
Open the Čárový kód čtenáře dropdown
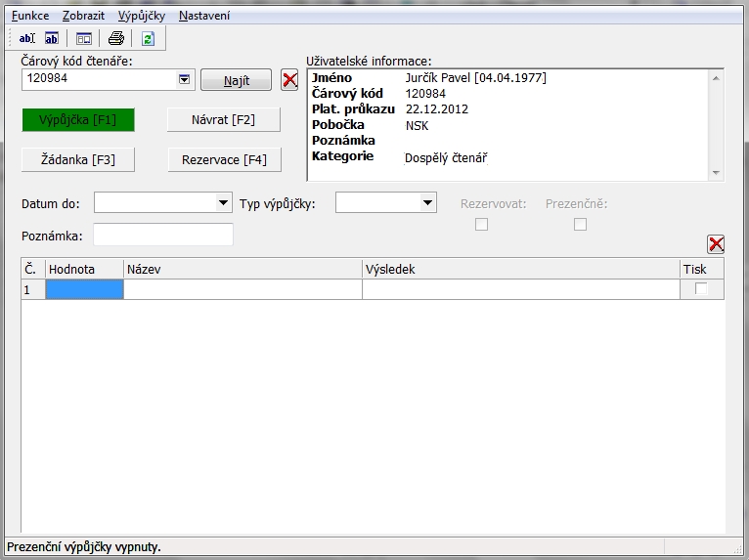coord(184,80)
